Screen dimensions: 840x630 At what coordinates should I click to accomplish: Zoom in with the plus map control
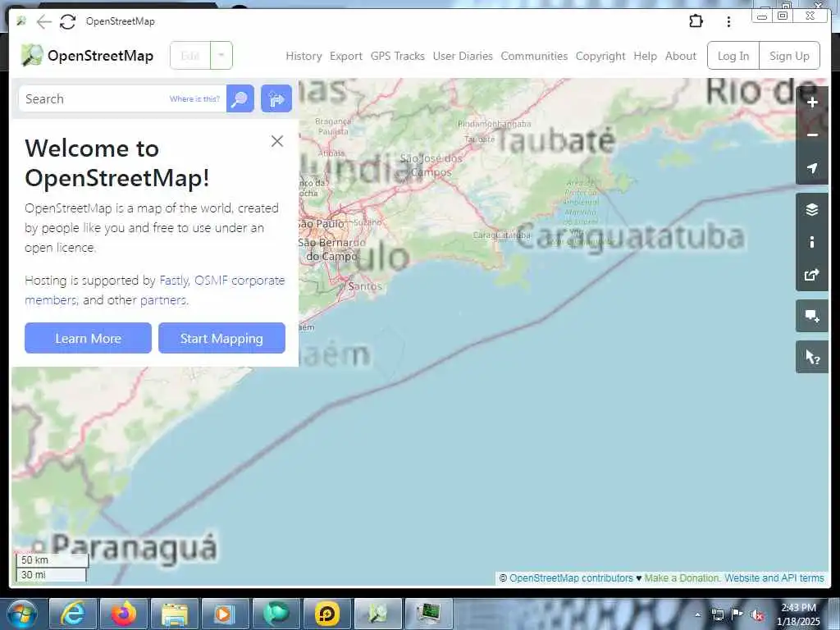812,103
